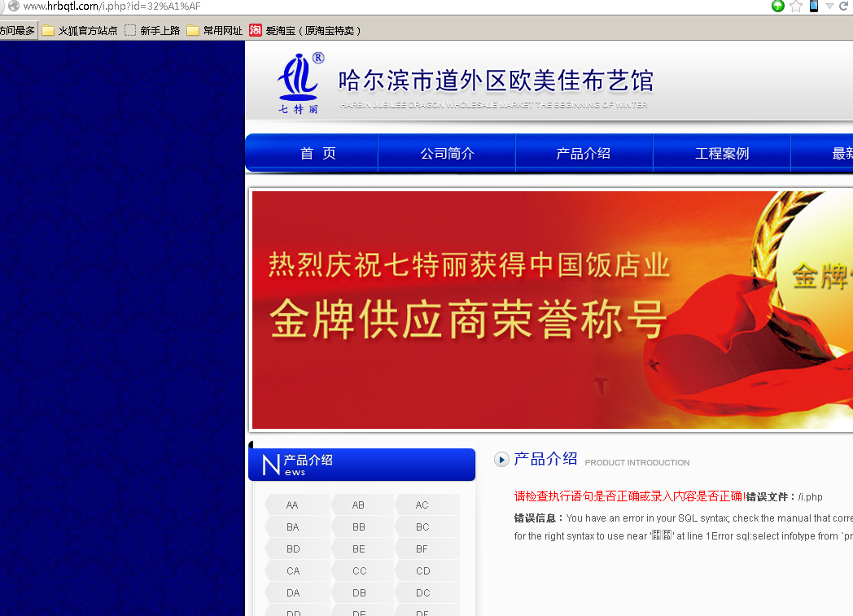Viewport: 853px width, 616px height.
Task: Open the 访问最多 bookmarks button
Action: click(18, 30)
